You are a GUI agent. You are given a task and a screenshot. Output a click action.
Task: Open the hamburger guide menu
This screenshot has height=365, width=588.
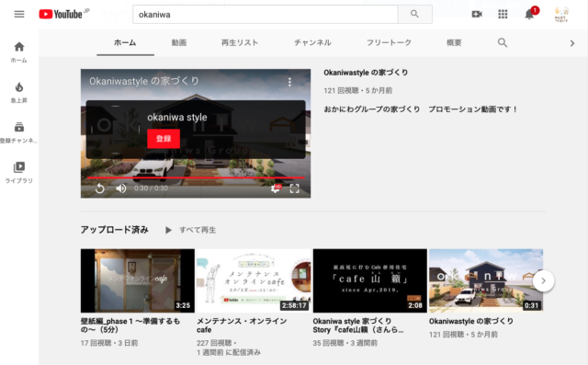[19, 15]
